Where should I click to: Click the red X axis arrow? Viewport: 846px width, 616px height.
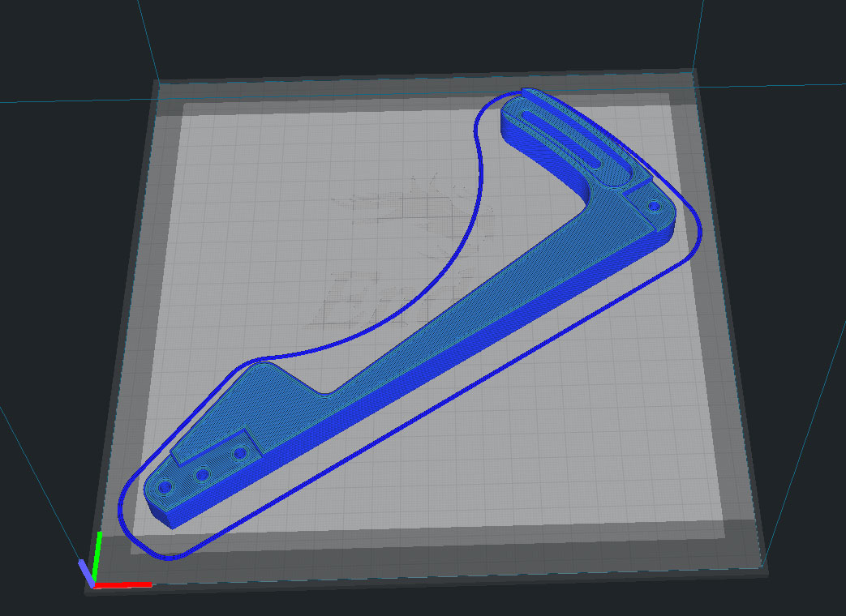123,584
